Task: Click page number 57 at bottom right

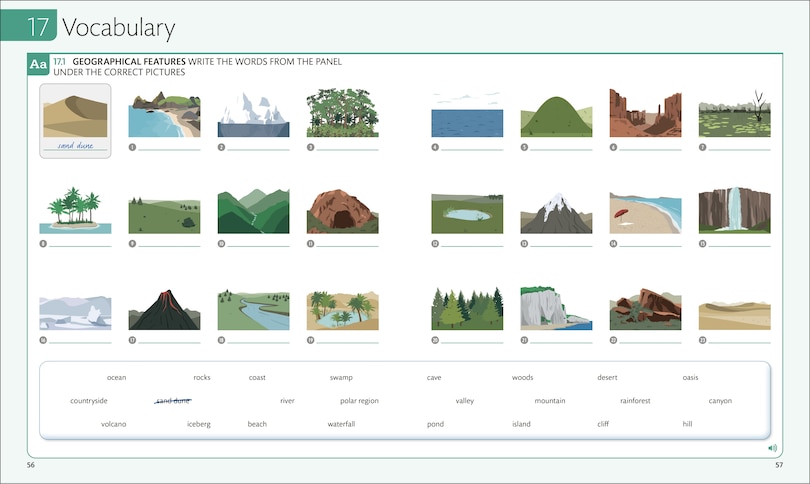Action: click(x=778, y=467)
